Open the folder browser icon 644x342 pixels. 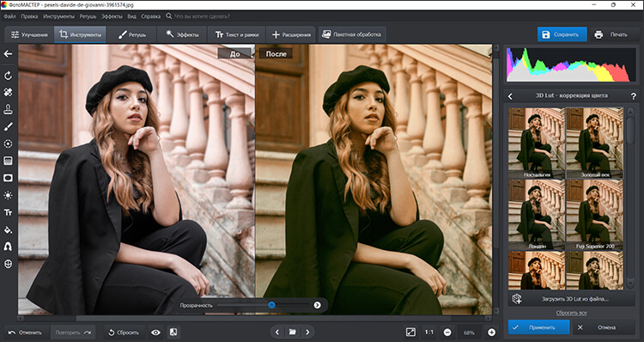point(293,333)
